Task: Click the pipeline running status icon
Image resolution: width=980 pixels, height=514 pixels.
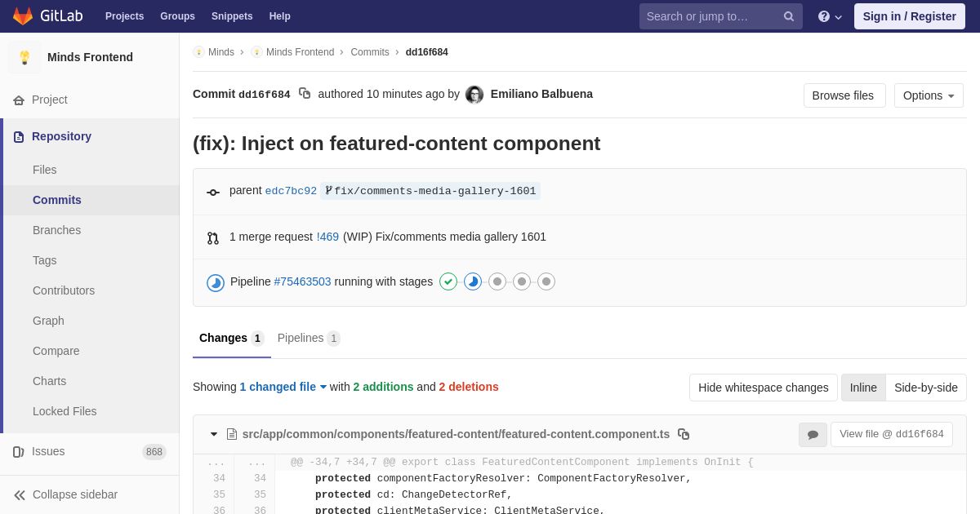Action: [216, 282]
